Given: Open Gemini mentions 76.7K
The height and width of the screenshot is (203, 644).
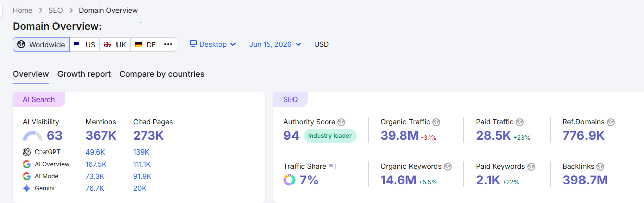Looking at the screenshot, I should [95, 188].
